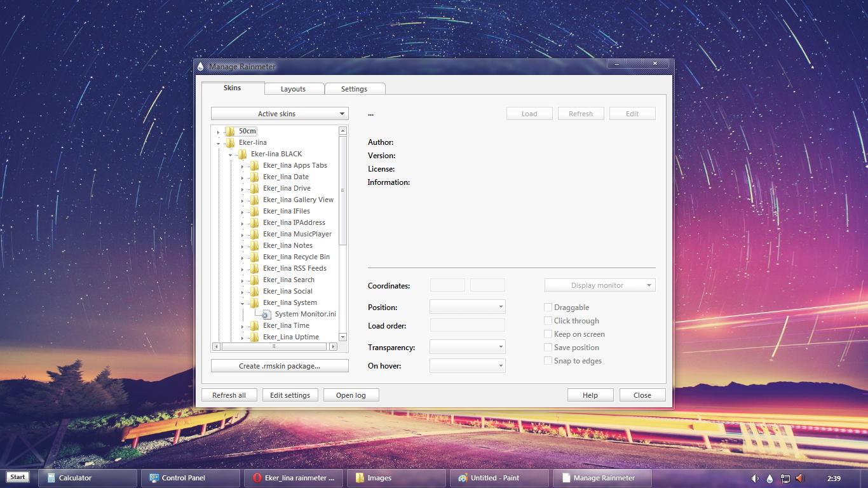Screen dimensions: 868x488
Task: Click the Refresh all button
Action: click(229, 395)
